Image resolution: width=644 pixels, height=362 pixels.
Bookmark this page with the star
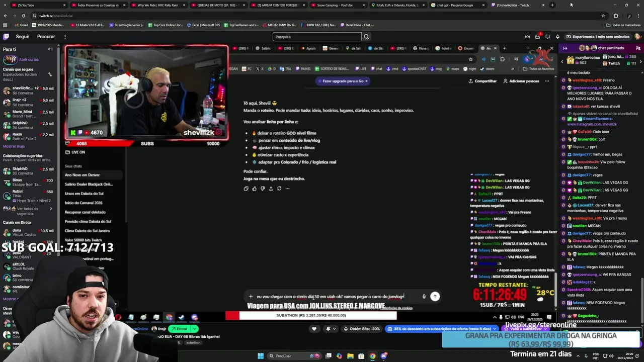[x=603, y=16]
